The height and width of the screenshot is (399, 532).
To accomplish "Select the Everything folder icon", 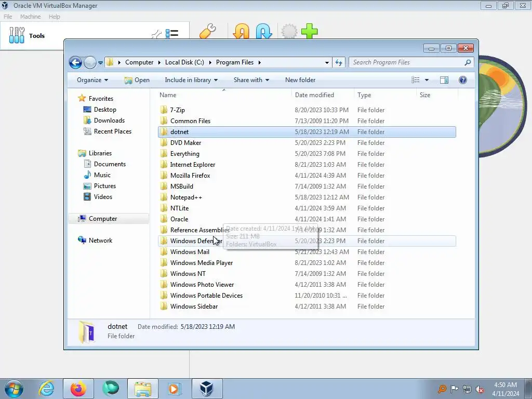I will 164,153.
